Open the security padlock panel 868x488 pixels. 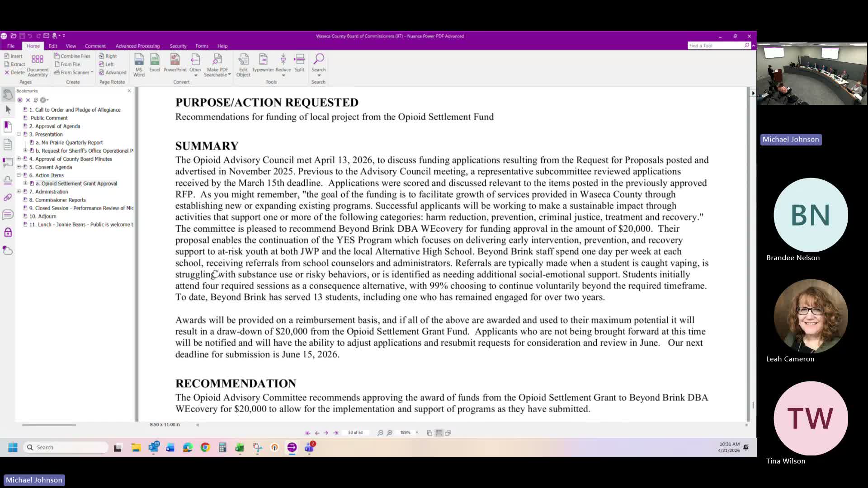click(8, 232)
